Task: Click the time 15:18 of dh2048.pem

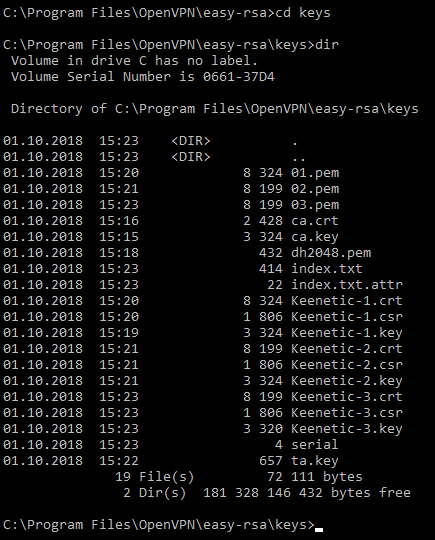Action: coord(119,253)
